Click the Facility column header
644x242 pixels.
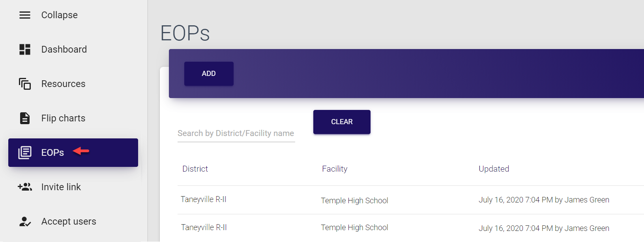click(x=335, y=169)
